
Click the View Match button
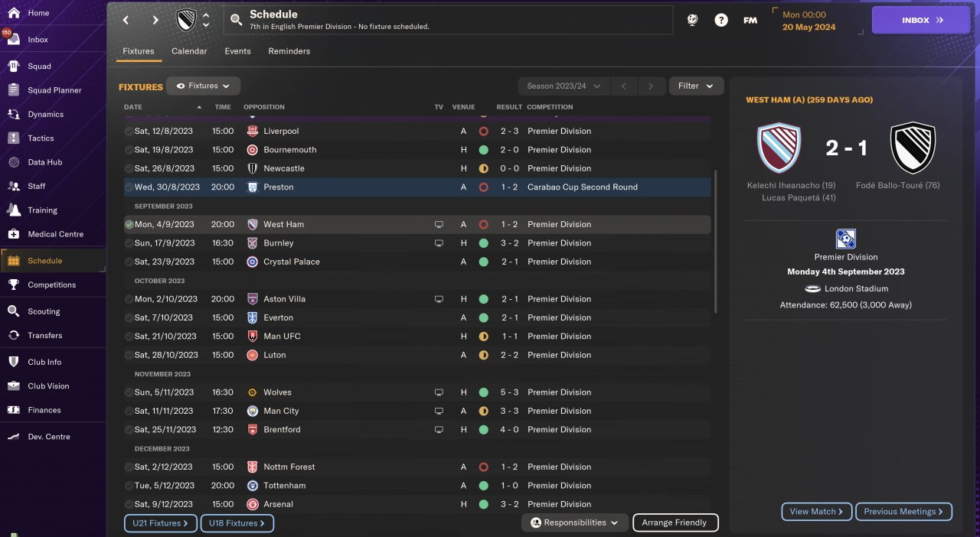point(816,512)
